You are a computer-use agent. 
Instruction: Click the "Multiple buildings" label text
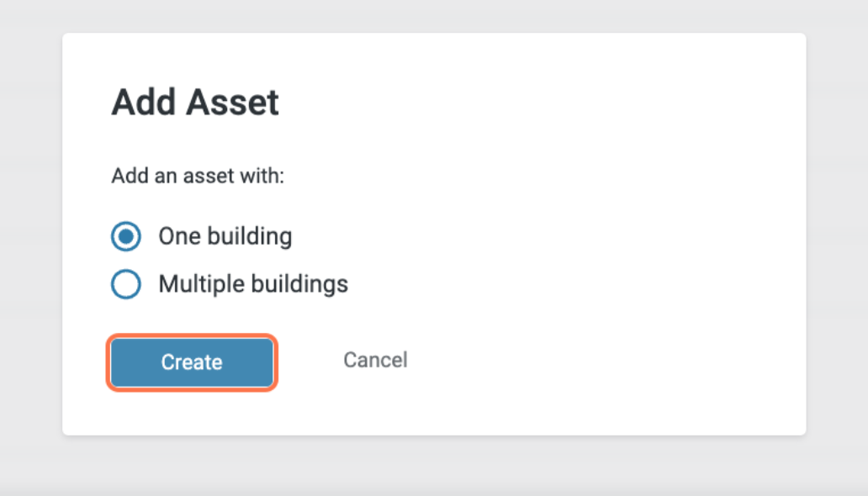click(252, 284)
